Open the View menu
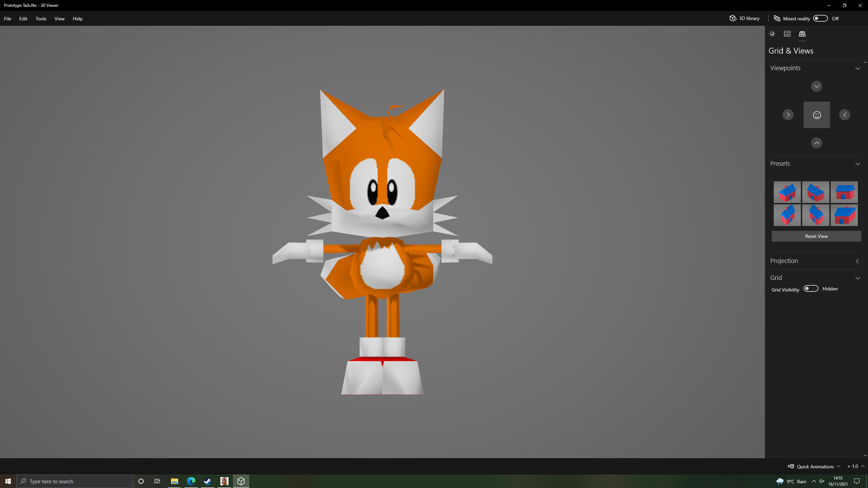The image size is (868, 488). coord(59,19)
